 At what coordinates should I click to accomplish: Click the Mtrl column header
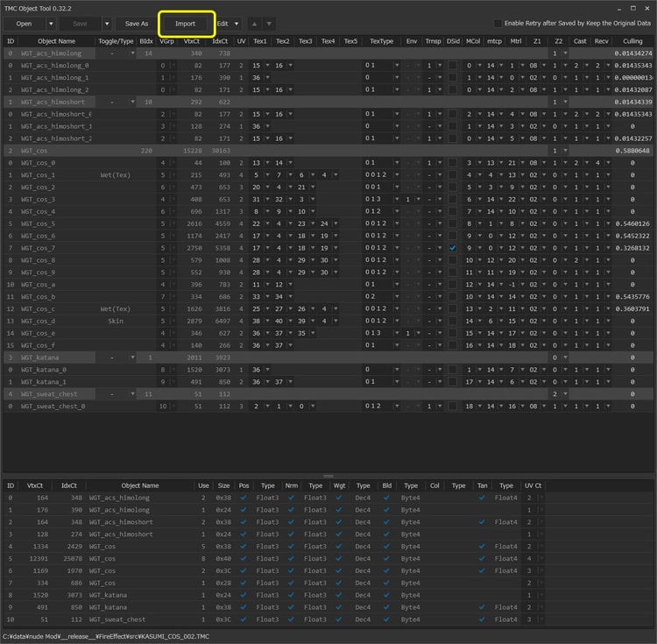click(x=516, y=41)
